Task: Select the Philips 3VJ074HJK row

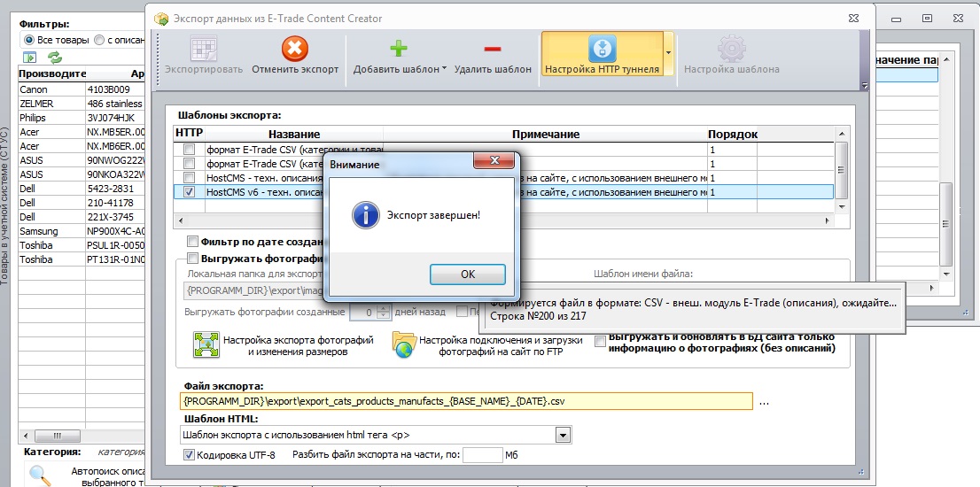Action: pyautogui.click(x=82, y=118)
